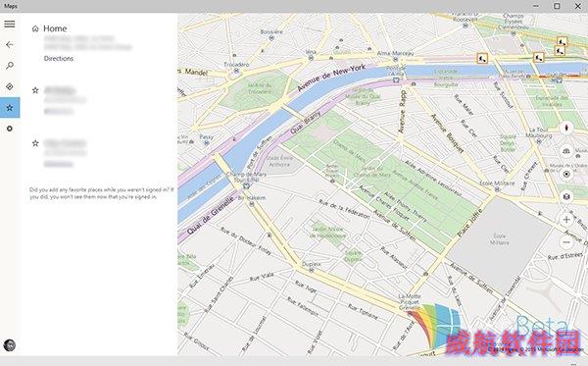The width and height of the screenshot is (588, 366).
Task: Open the hamburger navigation menu
Action: [x=10, y=24]
